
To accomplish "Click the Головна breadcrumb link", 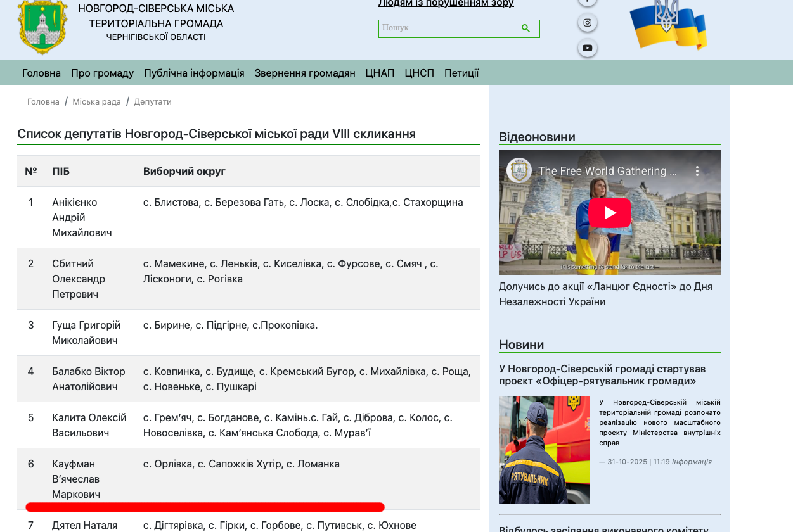I will pos(43,102).
